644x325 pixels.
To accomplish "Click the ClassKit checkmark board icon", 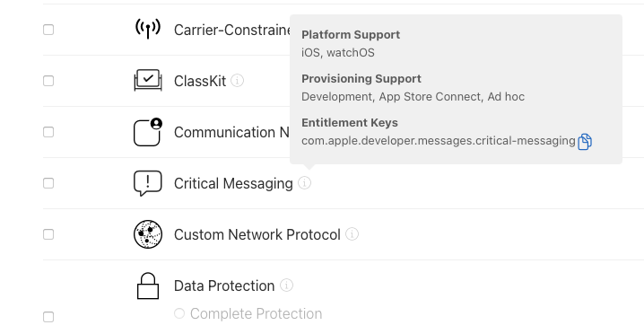I will pyautogui.click(x=148, y=80).
